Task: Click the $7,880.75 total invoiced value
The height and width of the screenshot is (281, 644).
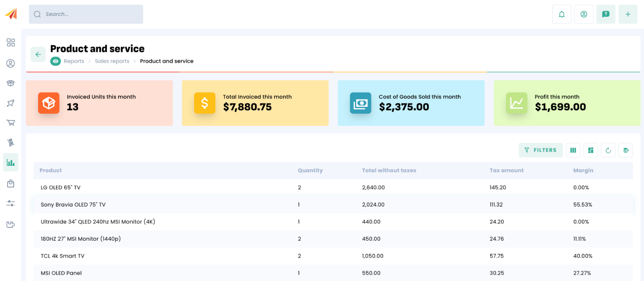Action: (247, 107)
